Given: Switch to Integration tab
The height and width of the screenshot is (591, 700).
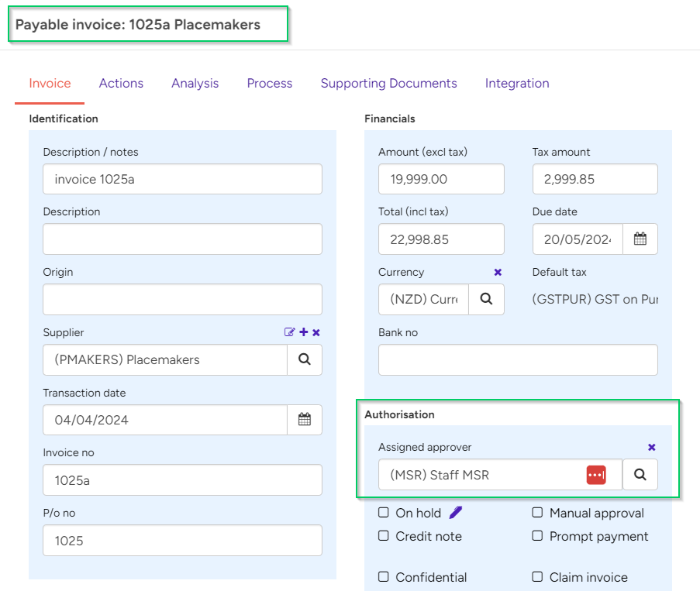Looking at the screenshot, I should (x=517, y=84).
